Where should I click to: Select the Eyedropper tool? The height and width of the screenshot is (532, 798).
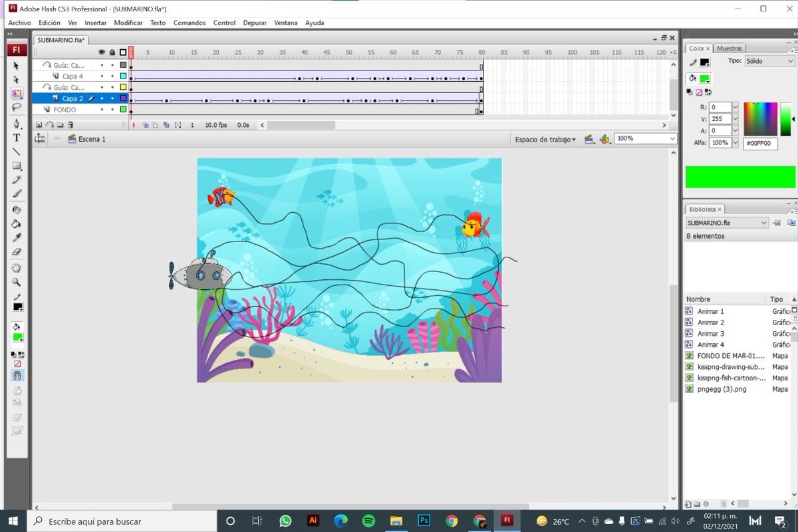(x=17, y=238)
